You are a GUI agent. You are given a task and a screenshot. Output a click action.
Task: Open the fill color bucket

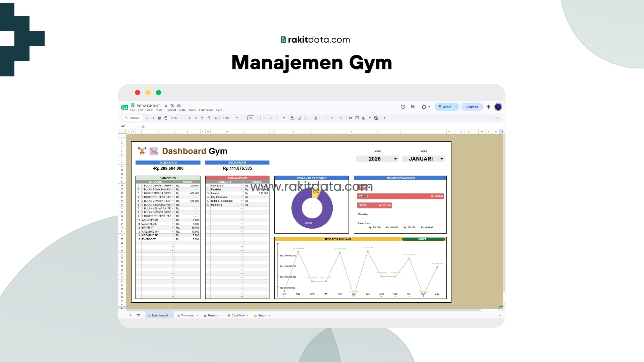[292, 118]
